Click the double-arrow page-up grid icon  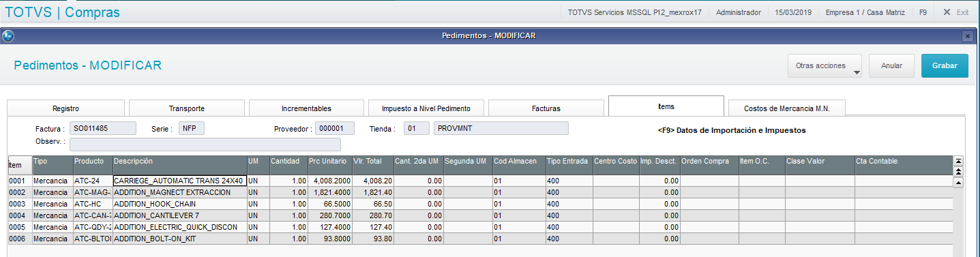(958, 172)
